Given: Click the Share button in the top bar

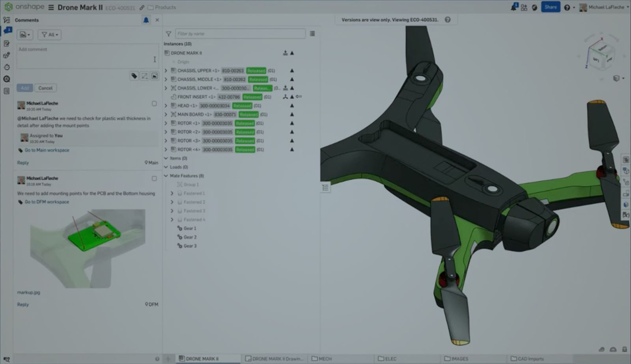Looking at the screenshot, I should coord(551,7).
